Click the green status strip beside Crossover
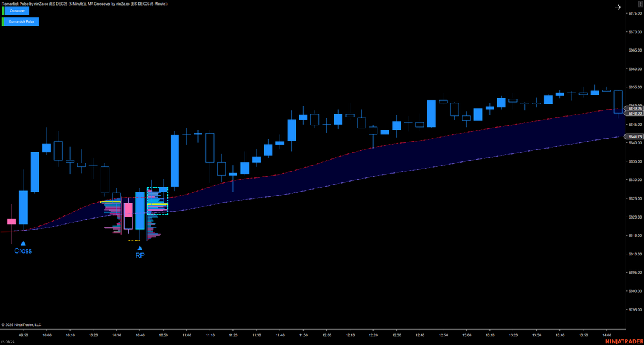Screen dimensions: 644x345 pos(3,11)
